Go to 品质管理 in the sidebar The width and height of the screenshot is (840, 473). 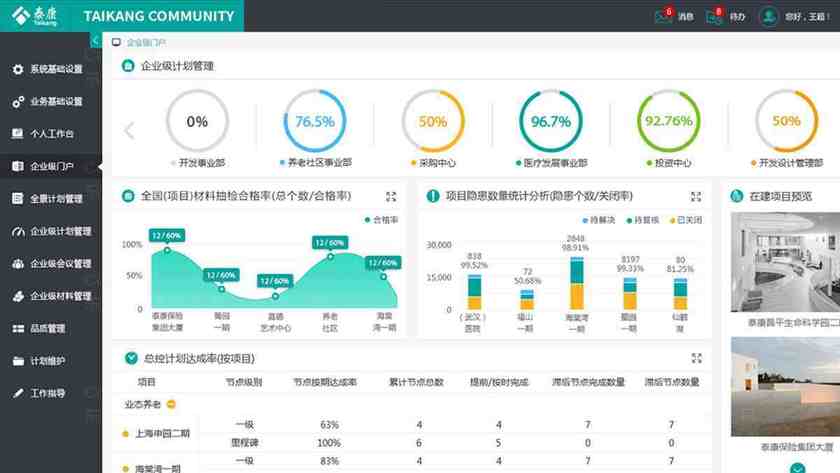pos(47,328)
